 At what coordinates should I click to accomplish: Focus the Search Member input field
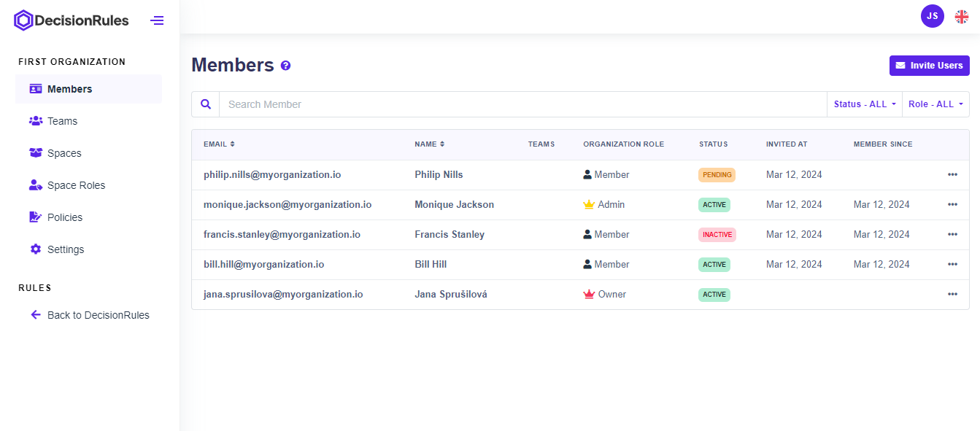click(522, 104)
